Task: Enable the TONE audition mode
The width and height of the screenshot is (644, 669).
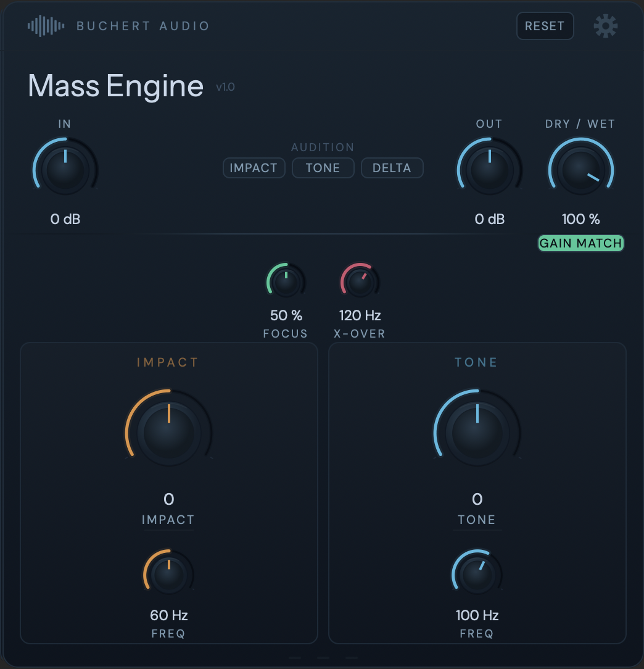Action: coord(323,167)
